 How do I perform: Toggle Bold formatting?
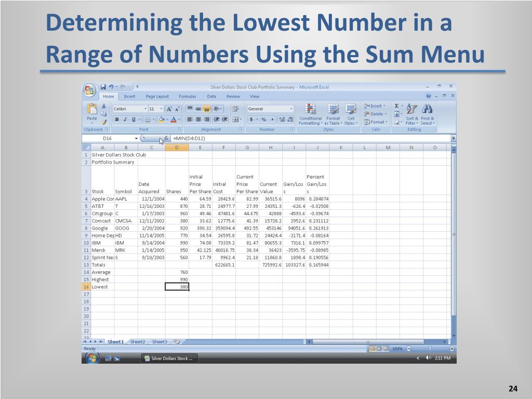117,119
